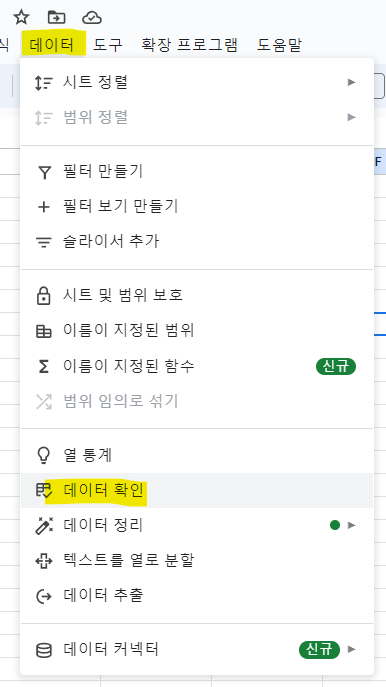
Task: Expand the 데이터 정리 submenu arrow
Action: tap(351, 525)
